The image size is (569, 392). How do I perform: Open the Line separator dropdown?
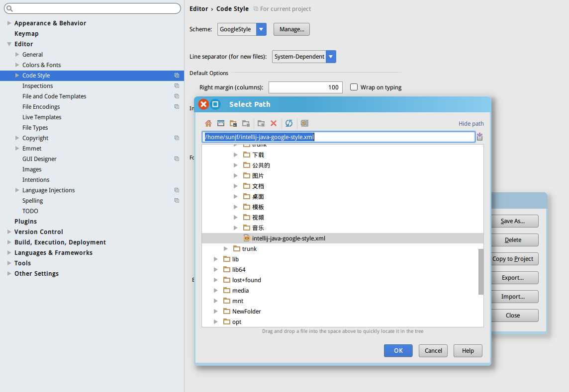(331, 57)
